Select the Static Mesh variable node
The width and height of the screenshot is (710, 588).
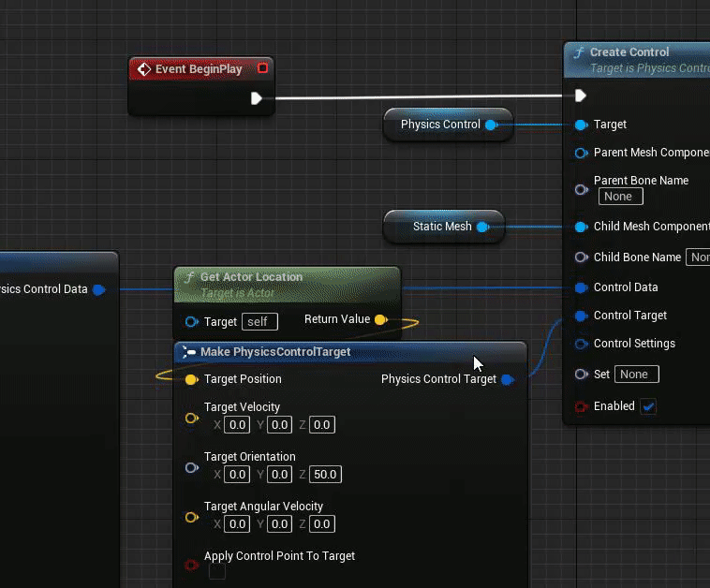(444, 227)
